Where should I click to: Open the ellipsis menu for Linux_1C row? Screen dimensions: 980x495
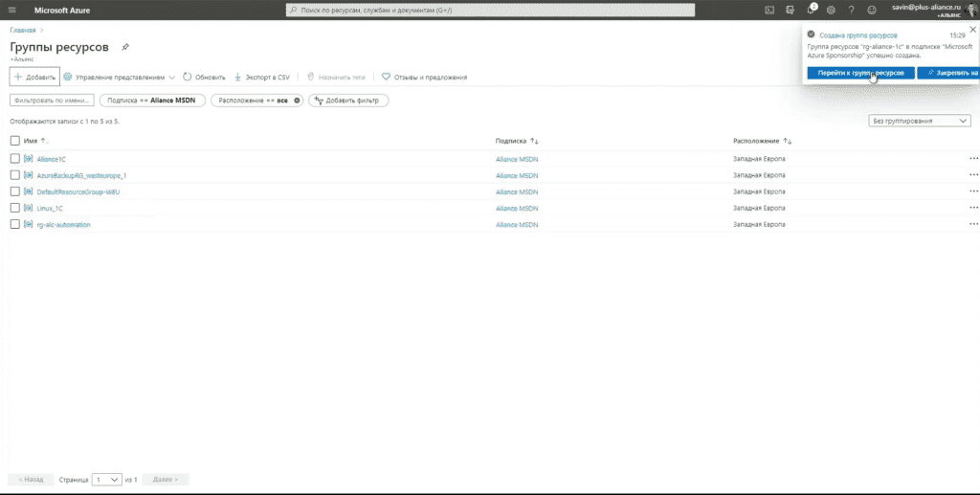(x=973, y=208)
